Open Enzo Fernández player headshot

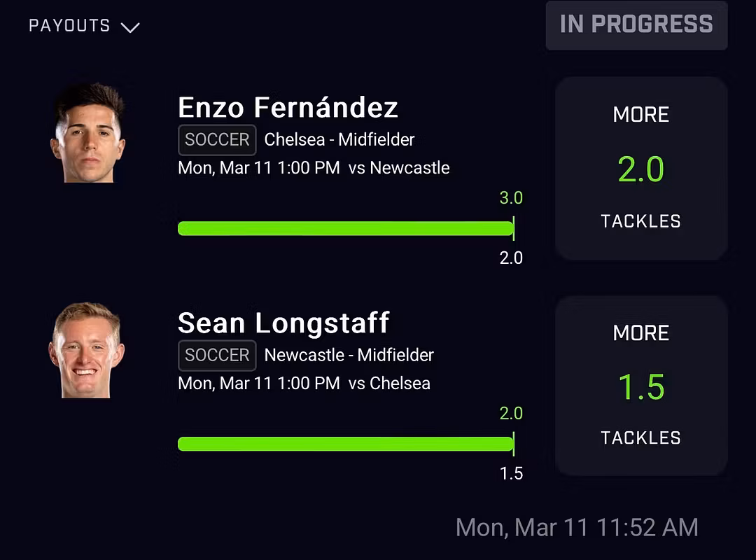pyautogui.click(x=88, y=133)
